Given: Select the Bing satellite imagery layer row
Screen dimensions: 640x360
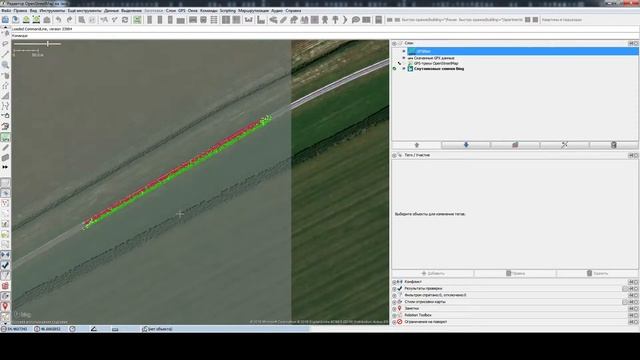Looking at the screenshot, I should [438, 69].
